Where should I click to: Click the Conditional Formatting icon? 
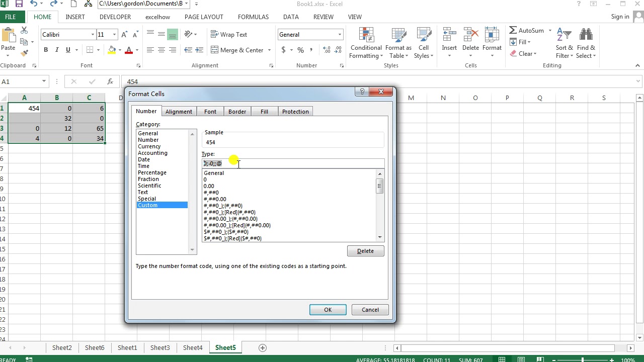(x=366, y=43)
